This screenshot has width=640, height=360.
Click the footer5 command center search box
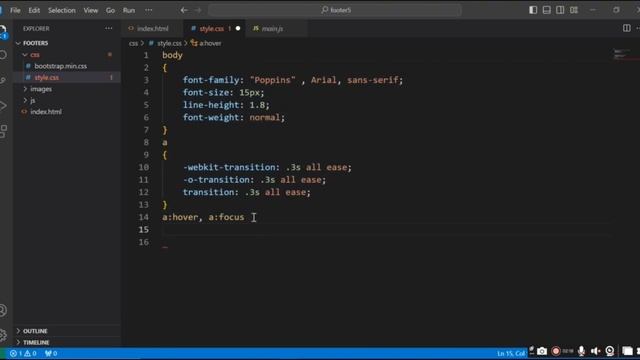335,10
